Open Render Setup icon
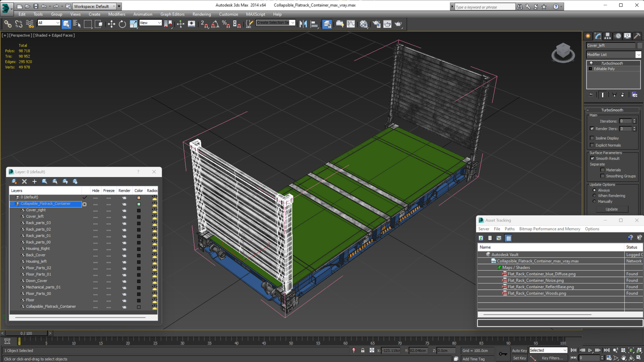Image resolution: width=644 pixels, height=362 pixels. click(376, 24)
